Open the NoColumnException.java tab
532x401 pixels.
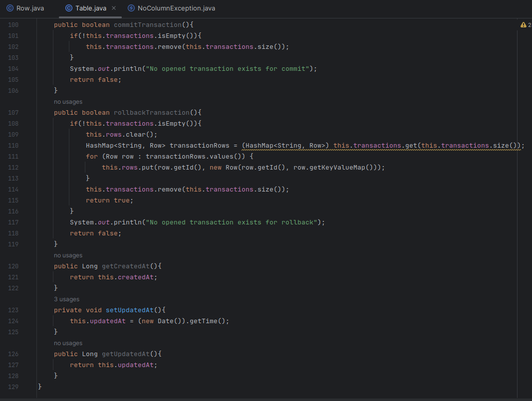coord(171,8)
